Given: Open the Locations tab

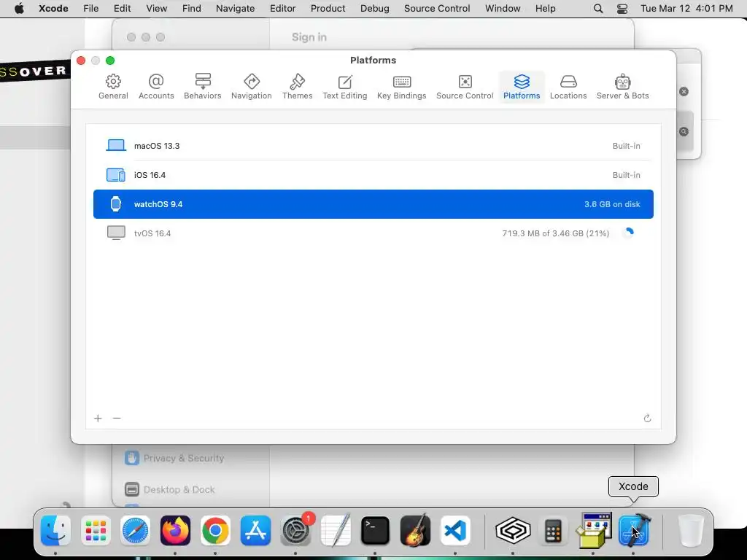Looking at the screenshot, I should coord(568,87).
